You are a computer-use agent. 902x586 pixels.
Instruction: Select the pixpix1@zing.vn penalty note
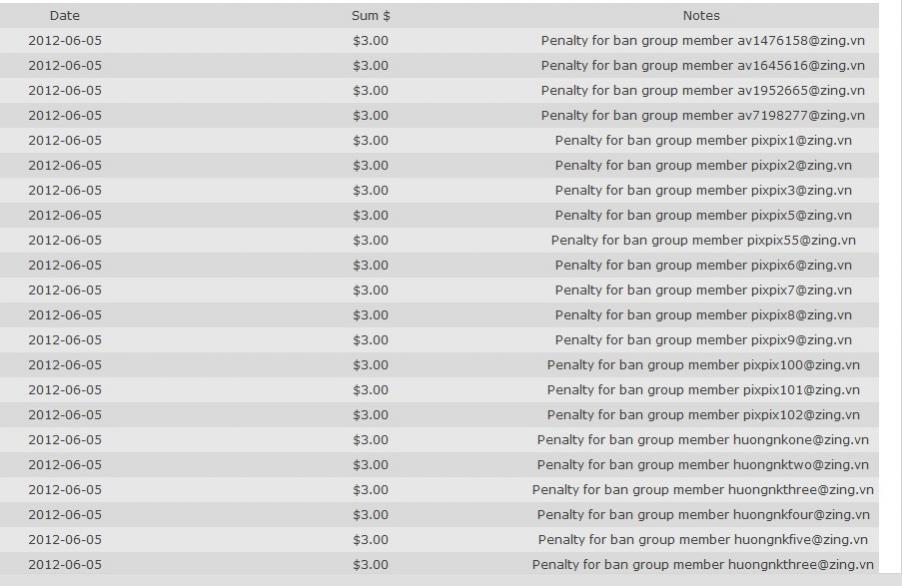click(x=703, y=141)
